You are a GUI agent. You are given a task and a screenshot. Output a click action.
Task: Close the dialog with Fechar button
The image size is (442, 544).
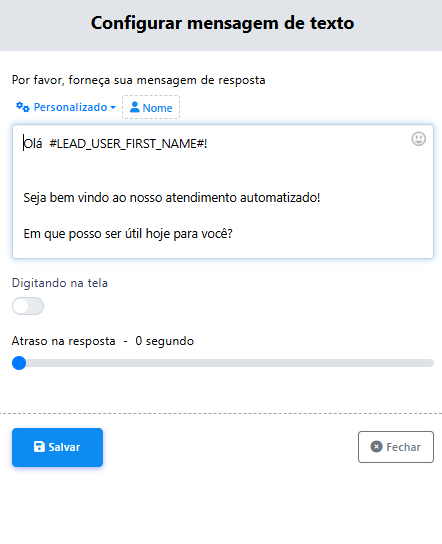point(396,447)
